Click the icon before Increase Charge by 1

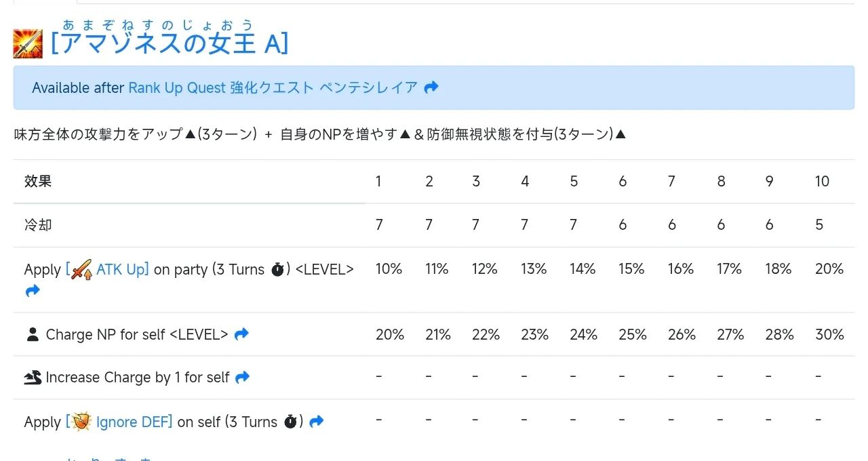[33, 378]
